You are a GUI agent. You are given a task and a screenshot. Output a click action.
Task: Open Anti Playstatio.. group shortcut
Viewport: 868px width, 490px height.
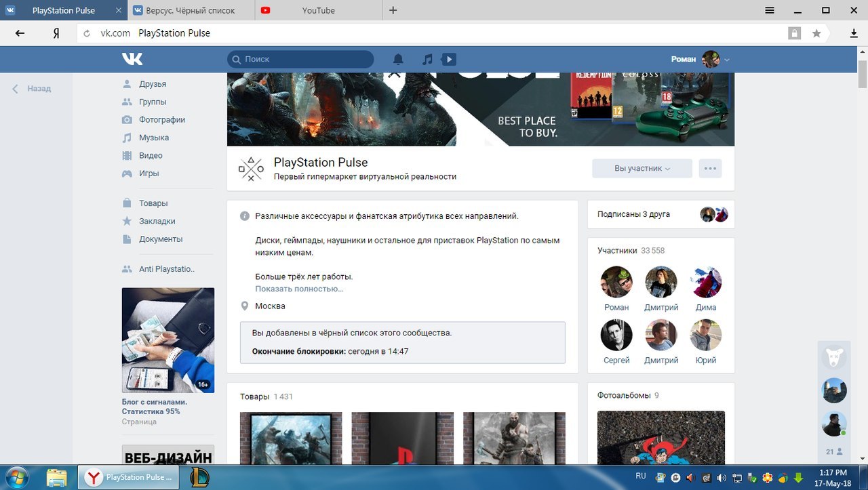click(x=167, y=269)
